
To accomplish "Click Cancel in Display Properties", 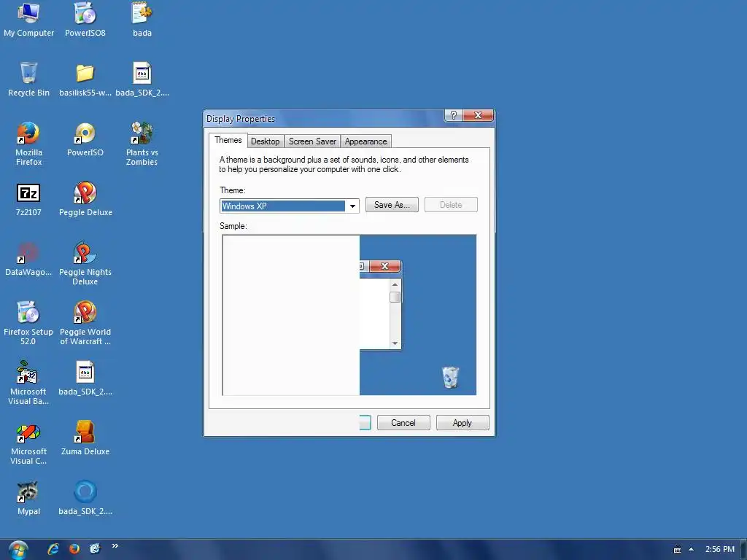I will pos(403,423).
